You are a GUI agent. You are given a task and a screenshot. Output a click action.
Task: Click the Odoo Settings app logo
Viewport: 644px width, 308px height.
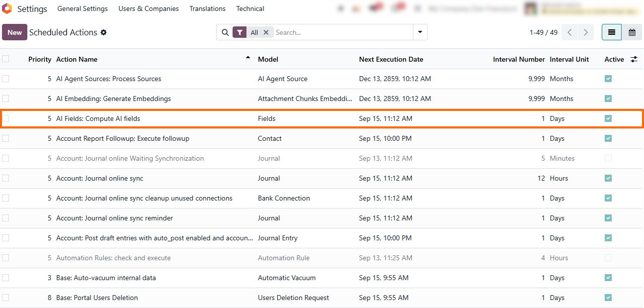pyautogui.click(x=7, y=8)
